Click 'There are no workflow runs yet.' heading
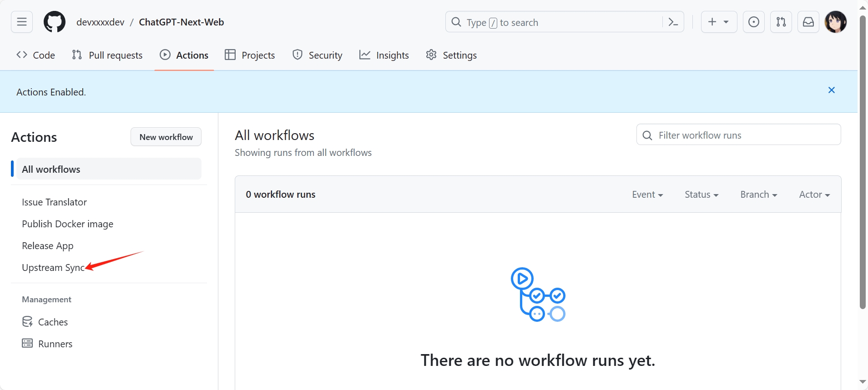 [538, 360]
